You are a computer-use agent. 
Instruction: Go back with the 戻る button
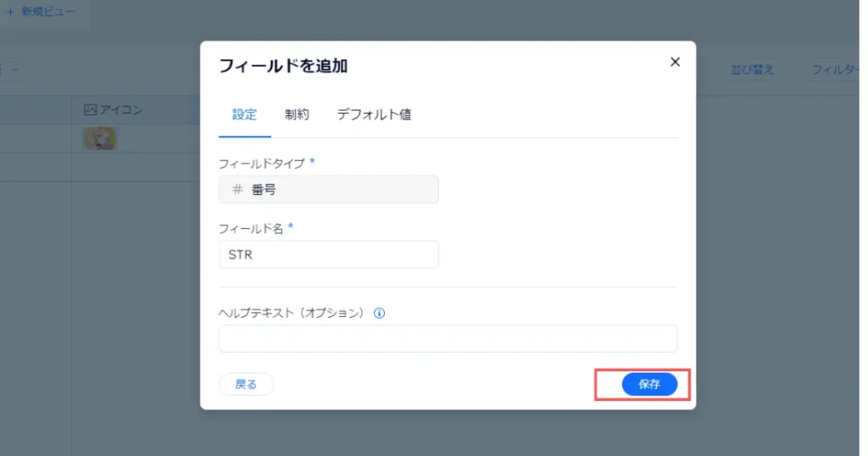247,384
